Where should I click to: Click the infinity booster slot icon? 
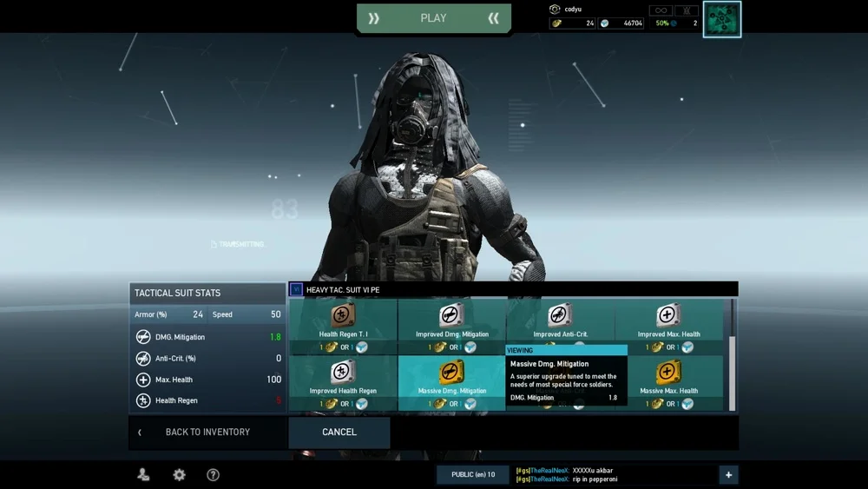[661, 10]
